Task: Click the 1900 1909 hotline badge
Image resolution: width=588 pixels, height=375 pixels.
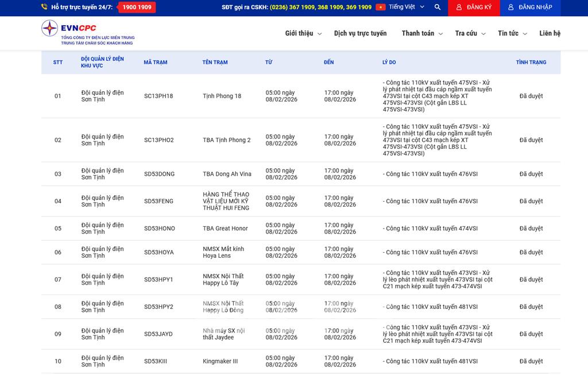Action: [x=137, y=7]
